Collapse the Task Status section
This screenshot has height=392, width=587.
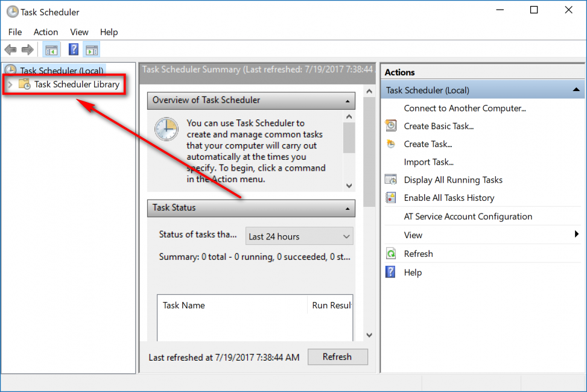pyautogui.click(x=347, y=209)
